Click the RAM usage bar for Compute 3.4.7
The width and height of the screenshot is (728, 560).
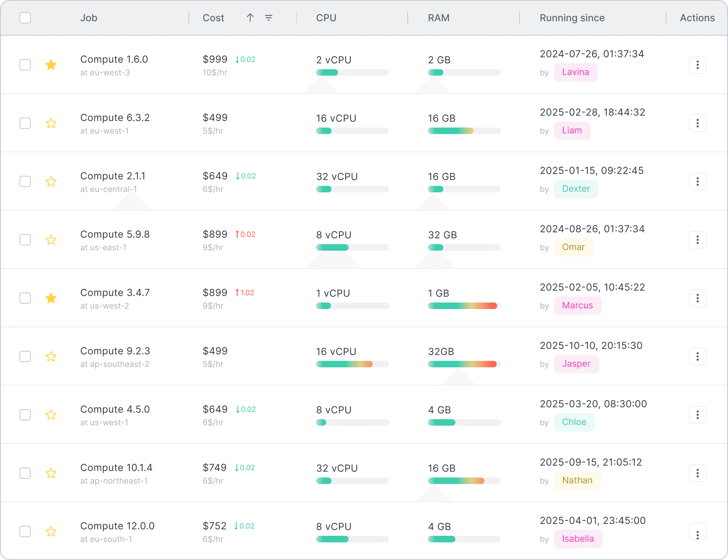pyautogui.click(x=464, y=306)
